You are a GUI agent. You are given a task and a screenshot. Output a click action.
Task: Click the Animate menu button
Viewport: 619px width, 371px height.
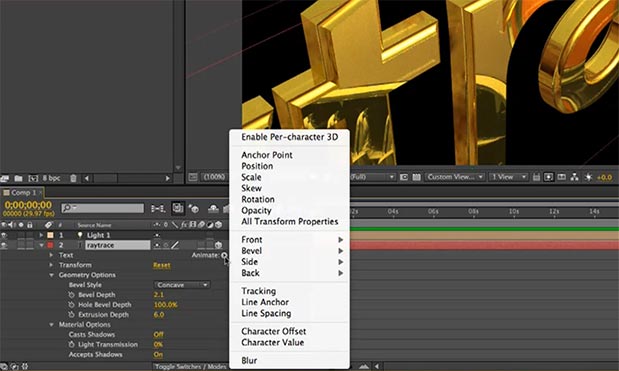[x=224, y=255]
